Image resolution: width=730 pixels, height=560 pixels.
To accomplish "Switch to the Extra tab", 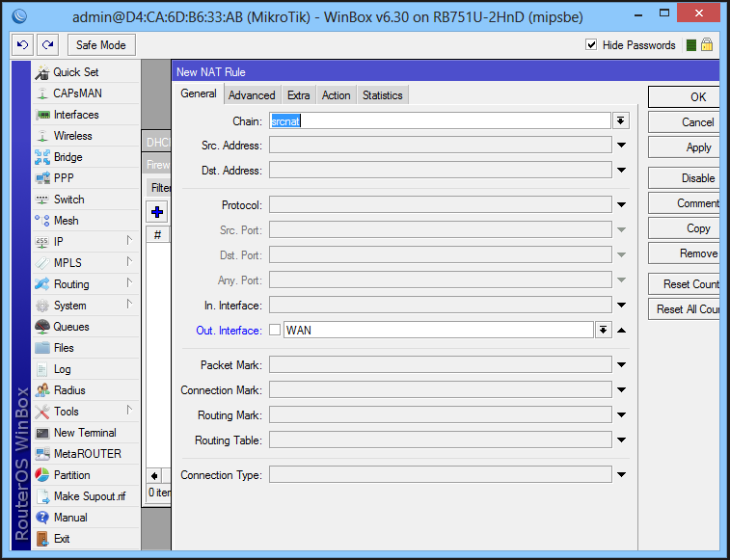I will 298,95.
